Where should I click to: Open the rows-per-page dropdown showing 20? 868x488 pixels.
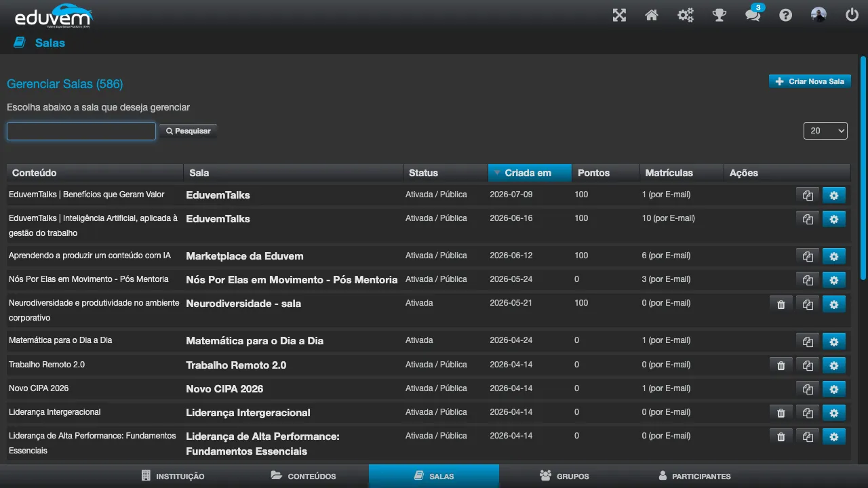(x=825, y=131)
